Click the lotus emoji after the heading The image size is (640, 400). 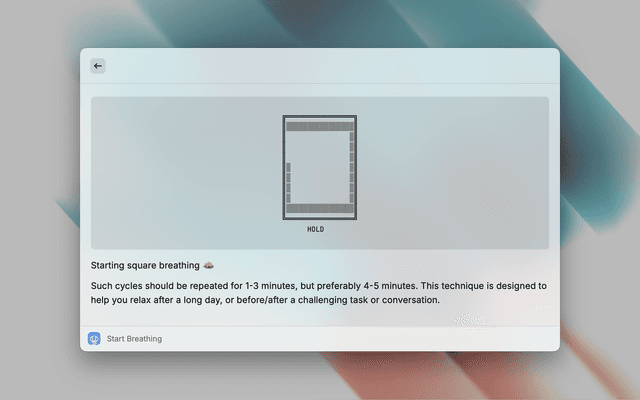[208, 266]
